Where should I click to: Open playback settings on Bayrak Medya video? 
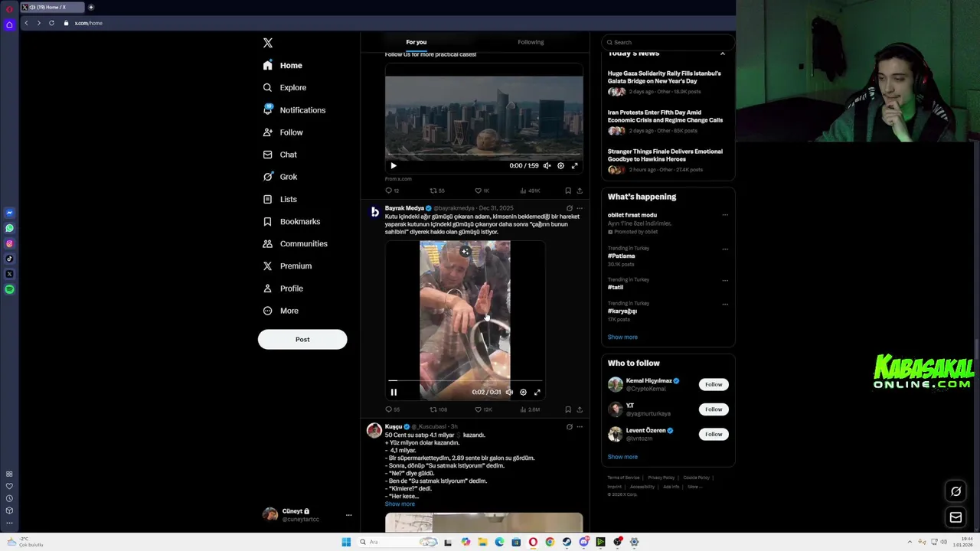pos(523,392)
